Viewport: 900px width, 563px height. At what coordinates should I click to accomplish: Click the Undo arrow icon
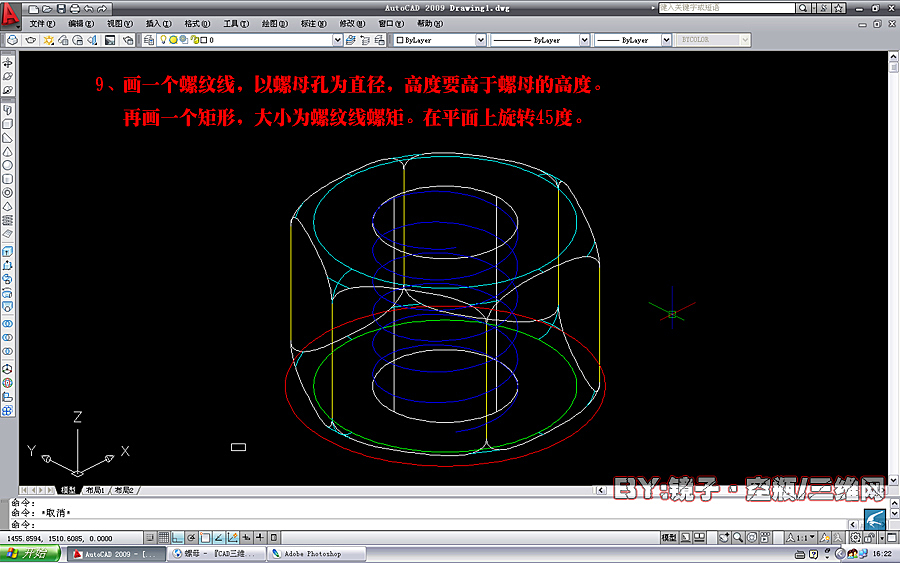click(88, 9)
